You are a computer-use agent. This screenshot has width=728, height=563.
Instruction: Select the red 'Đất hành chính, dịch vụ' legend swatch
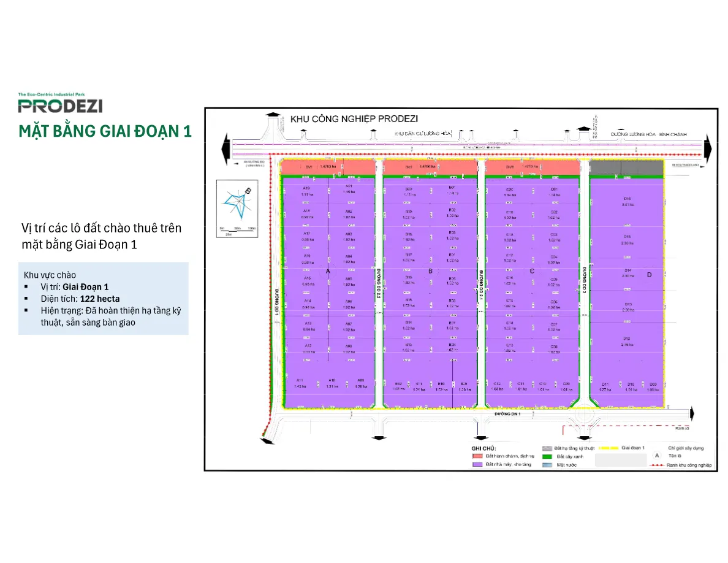[x=477, y=456]
